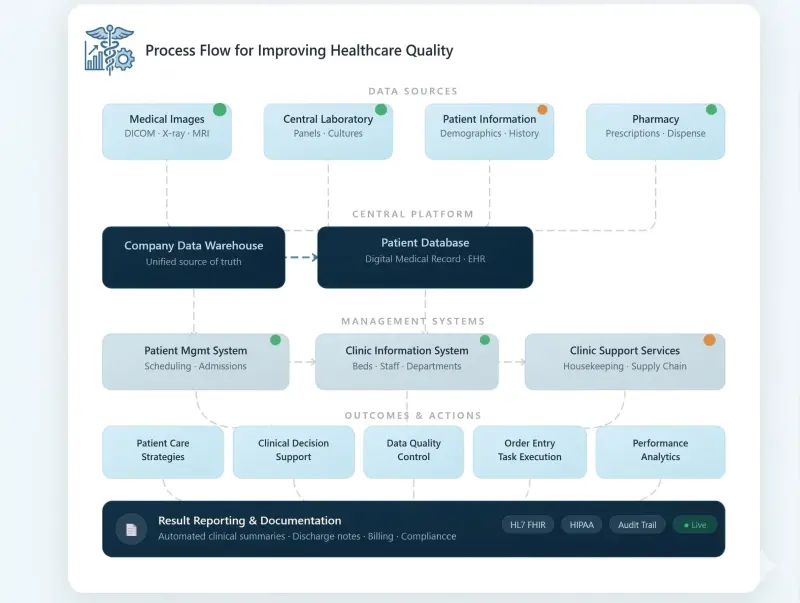Click the Live status indicator
800x603 pixels.
694,524
